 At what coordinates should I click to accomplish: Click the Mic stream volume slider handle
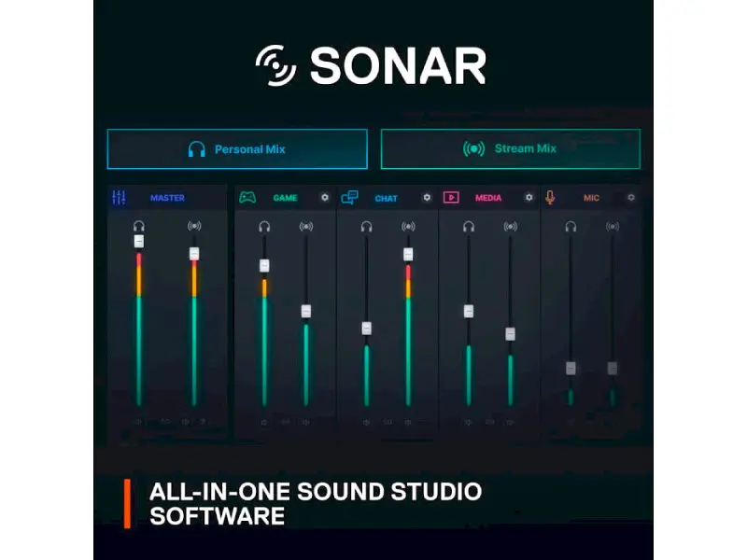(x=613, y=368)
